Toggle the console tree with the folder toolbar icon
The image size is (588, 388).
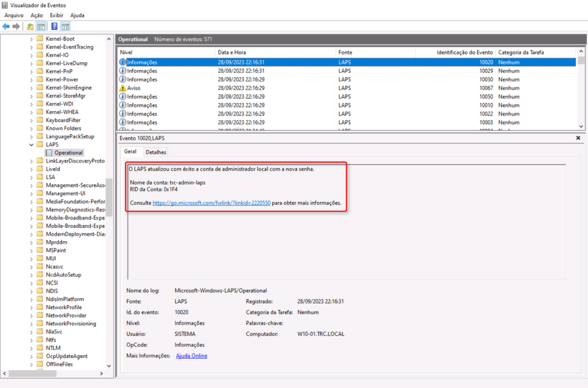click(x=30, y=26)
